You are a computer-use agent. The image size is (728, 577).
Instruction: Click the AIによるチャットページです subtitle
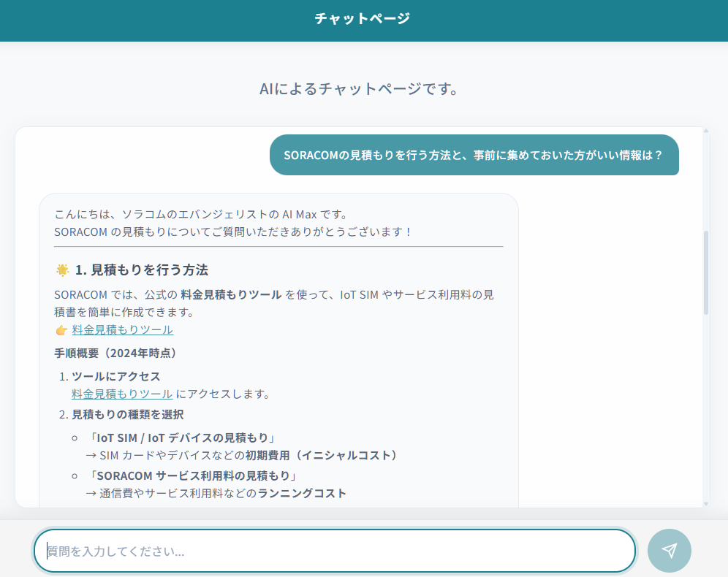tap(363, 89)
